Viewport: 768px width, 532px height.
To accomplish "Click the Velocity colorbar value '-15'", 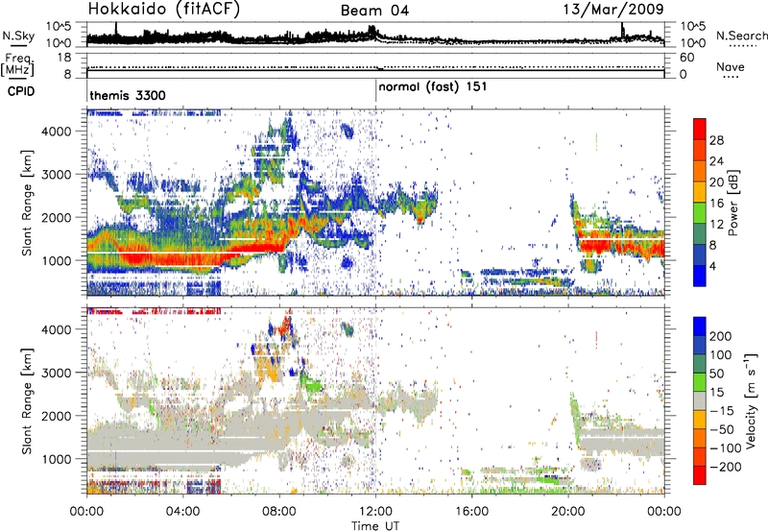I will tap(722, 410).
